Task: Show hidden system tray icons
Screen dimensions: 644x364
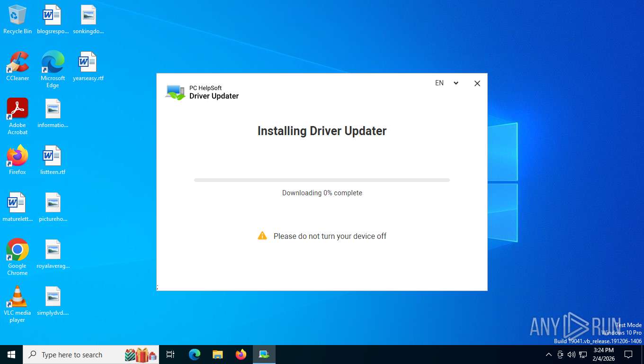Action: [549, 355]
